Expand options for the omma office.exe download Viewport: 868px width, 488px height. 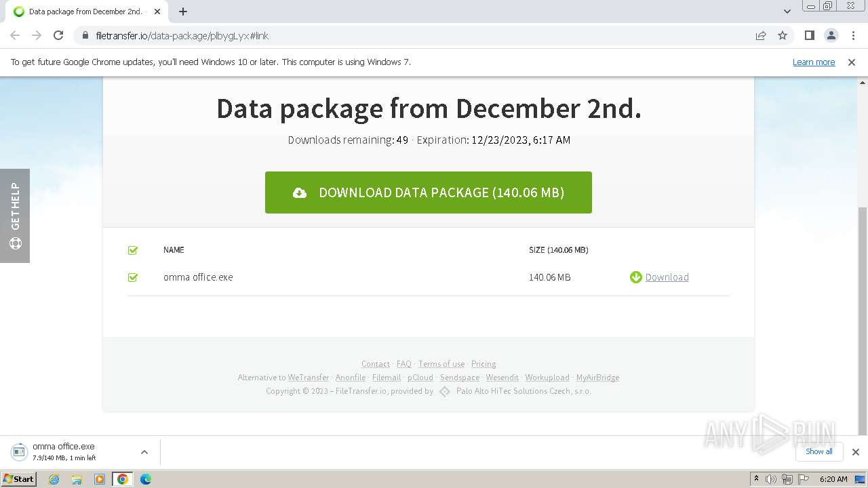[144, 452]
